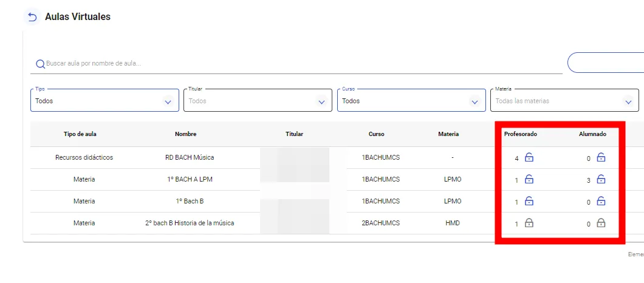644x283 pixels.
Task: Click Alumnado lock icon for 1º Bach B
Action: (x=601, y=202)
